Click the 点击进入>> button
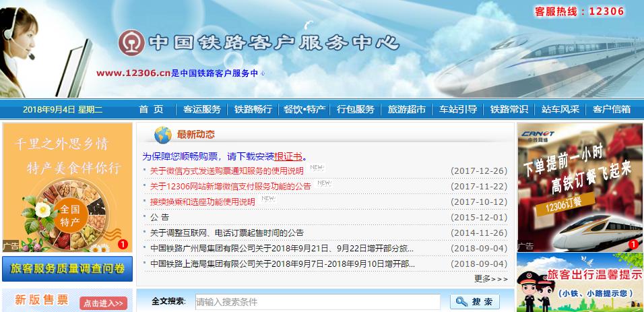Viewport: 644px width, 312px height. coord(104,303)
